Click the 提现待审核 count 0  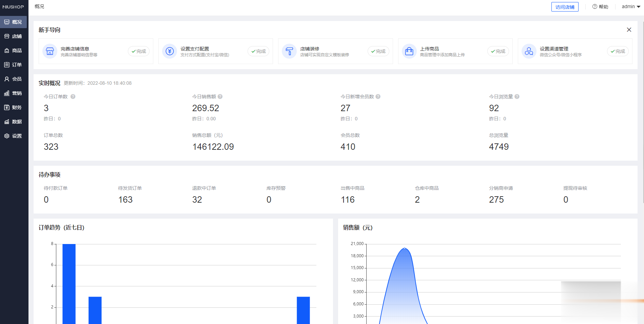coord(566,200)
